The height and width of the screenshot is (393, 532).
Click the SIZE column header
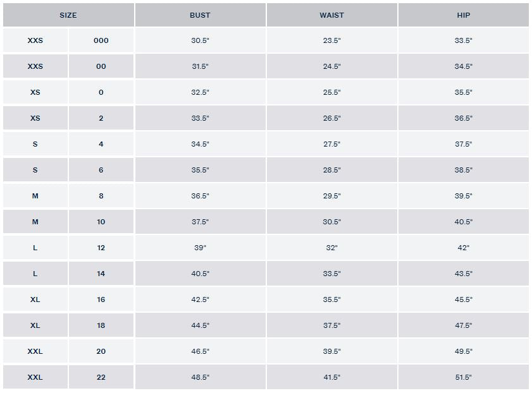[68, 15]
